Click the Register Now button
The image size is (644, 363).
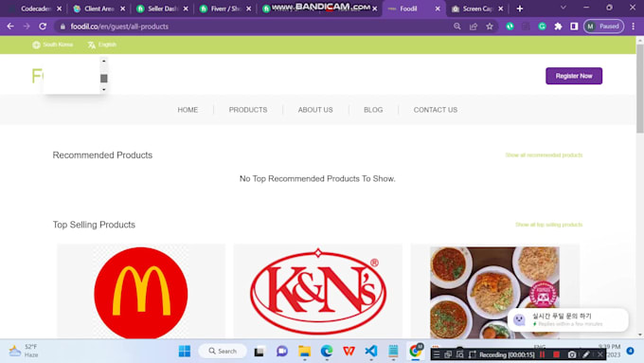pos(574,76)
